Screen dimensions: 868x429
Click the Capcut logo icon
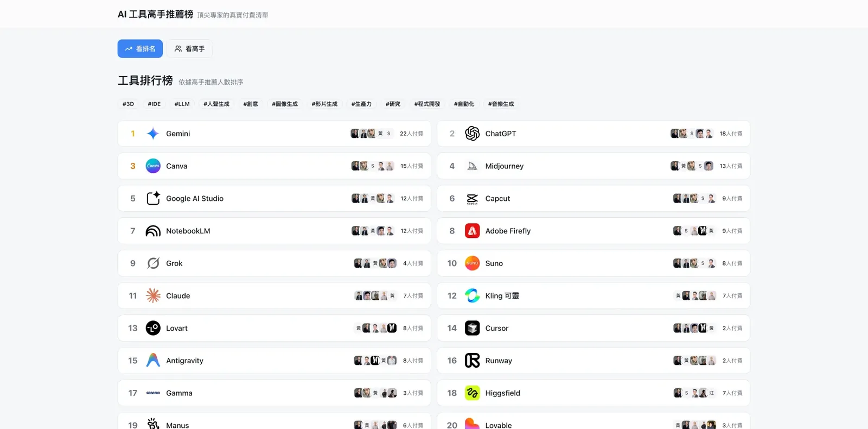point(473,198)
